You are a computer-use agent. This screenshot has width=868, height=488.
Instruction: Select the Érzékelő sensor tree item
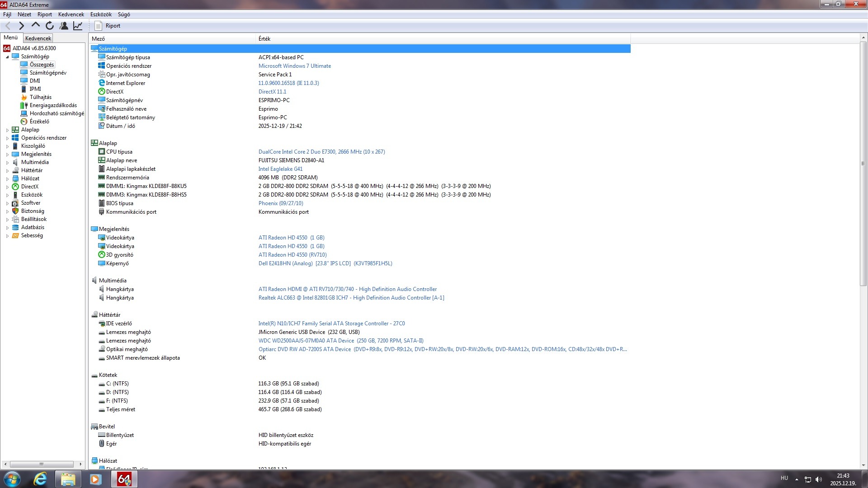tap(39, 122)
